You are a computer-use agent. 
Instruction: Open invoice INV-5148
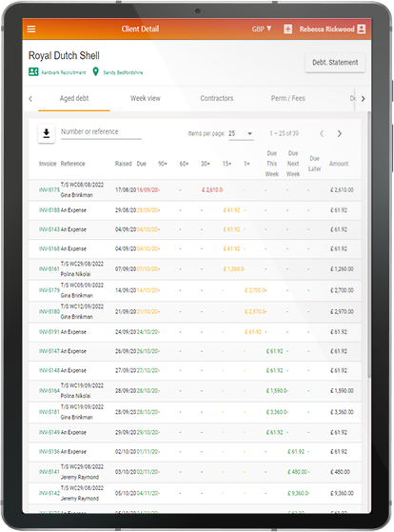(49, 371)
